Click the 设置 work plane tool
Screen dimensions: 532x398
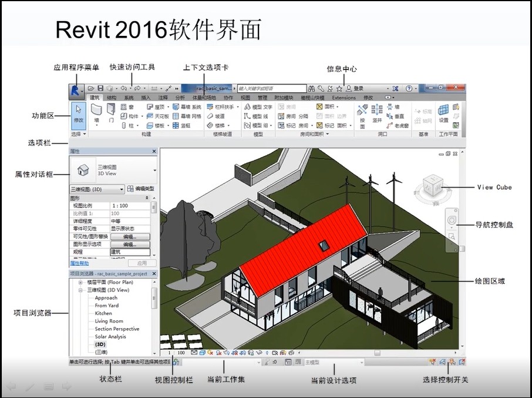point(443,113)
